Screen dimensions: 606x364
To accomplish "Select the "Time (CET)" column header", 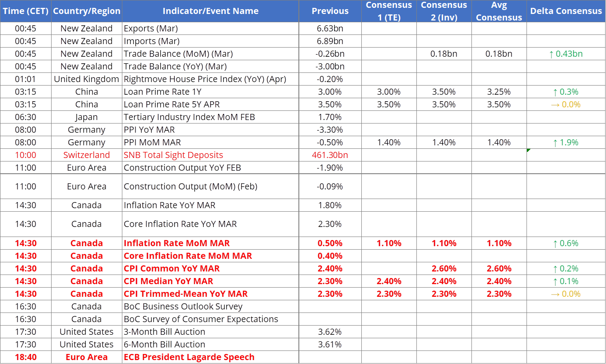I will pyautogui.click(x=26, y=11).
